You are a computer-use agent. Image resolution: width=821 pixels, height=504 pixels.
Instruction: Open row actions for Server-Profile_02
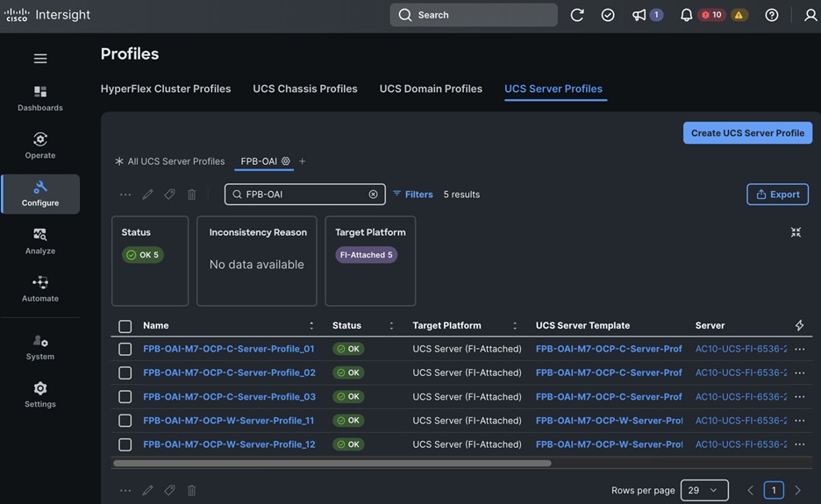point(800,373)
